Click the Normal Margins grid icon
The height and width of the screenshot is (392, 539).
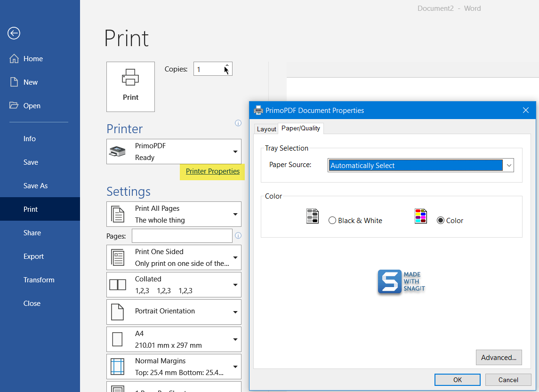point(118,367)
